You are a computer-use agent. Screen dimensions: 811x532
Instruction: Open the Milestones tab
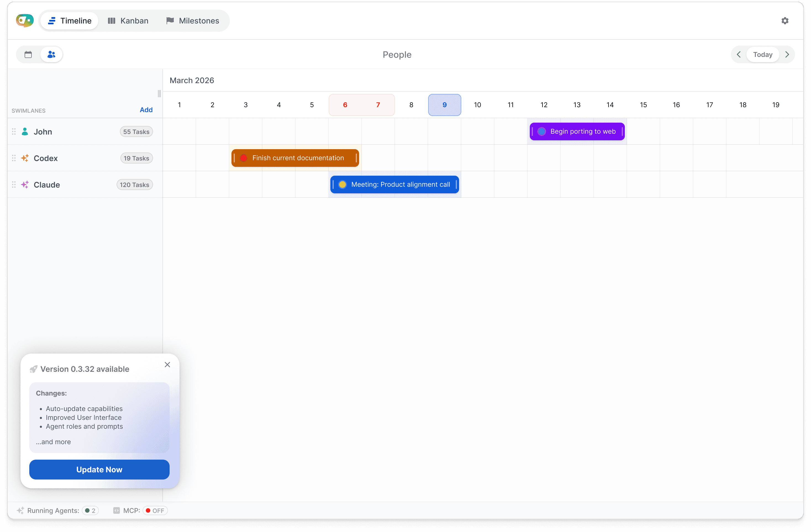[x=193, y=21]
